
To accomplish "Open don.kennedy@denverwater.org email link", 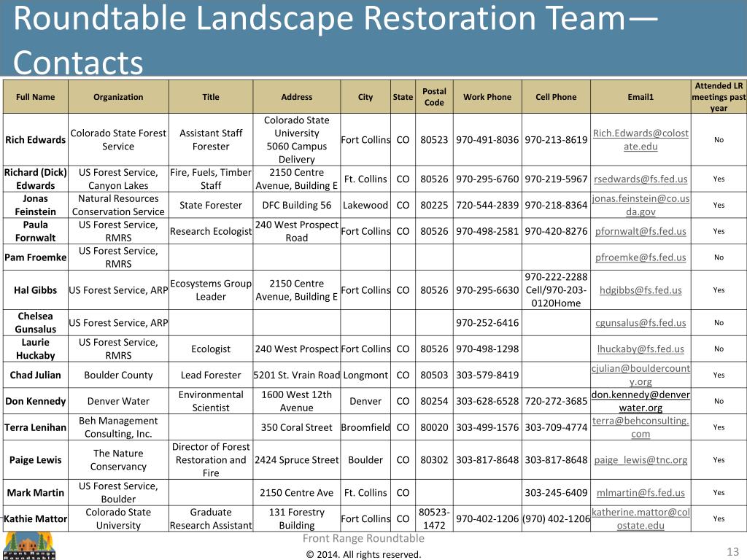I will (640, 401).
